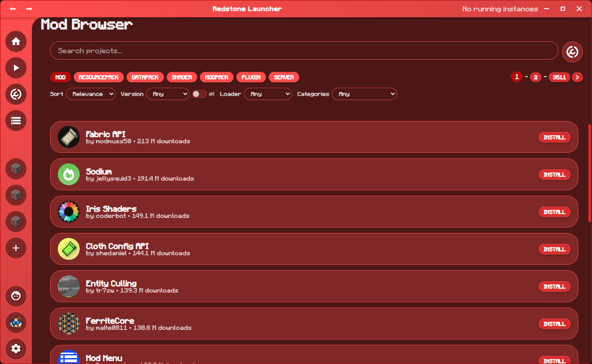The width and height of the screenshot is (592, 364).
Task: Go forward using the title bar right arrow
Action: [29, 9]
